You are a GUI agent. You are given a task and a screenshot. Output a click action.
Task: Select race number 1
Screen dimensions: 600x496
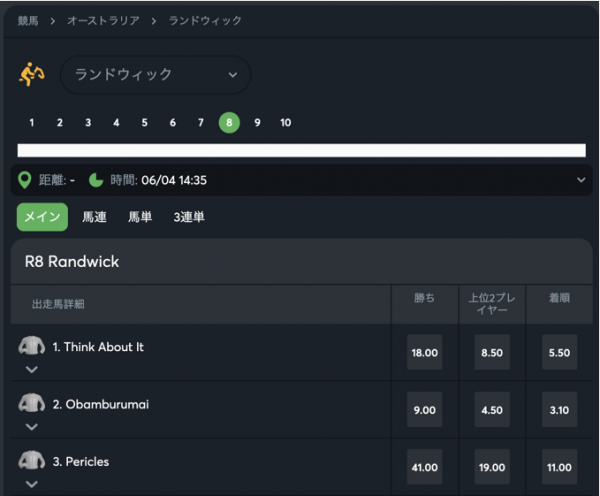click(32, 123)
